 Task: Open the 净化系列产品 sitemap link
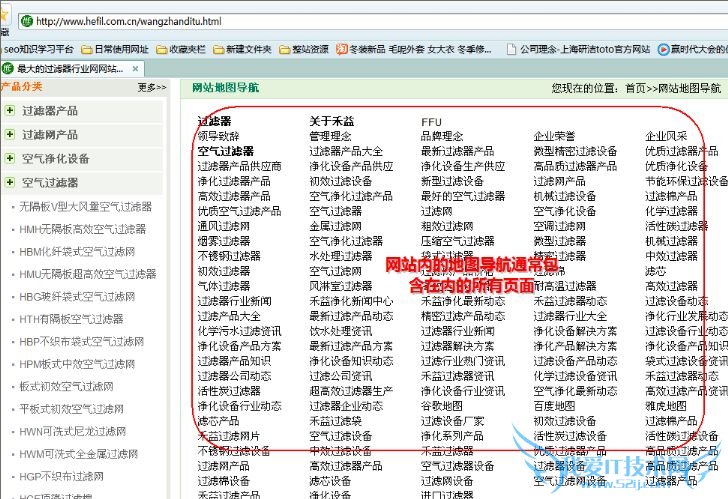452,436
